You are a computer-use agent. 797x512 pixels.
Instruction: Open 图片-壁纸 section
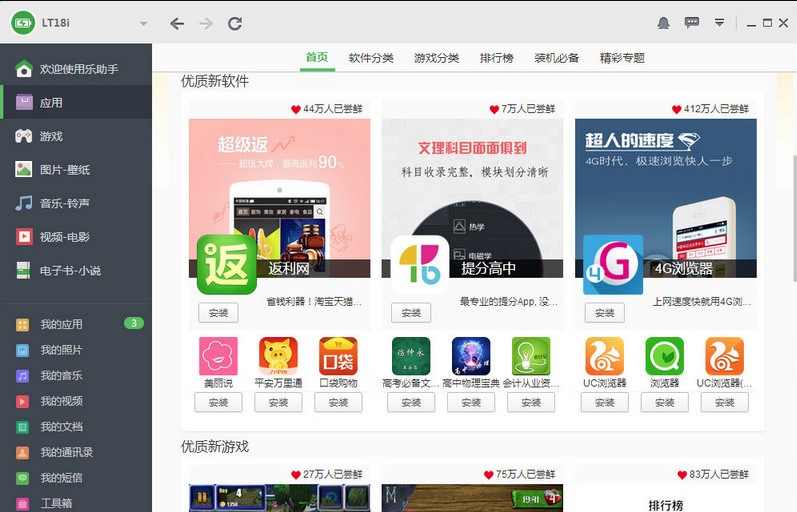[76, 169]
